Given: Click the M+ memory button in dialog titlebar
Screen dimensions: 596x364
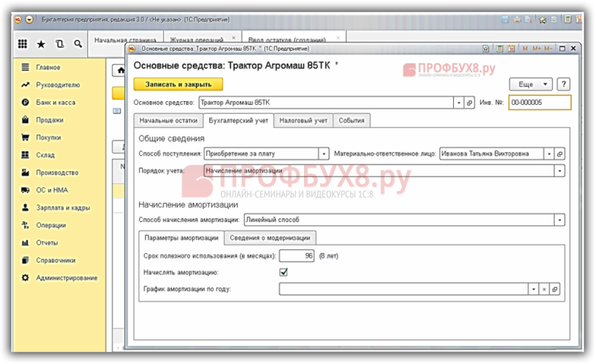Looking at the screenshot, I should point(536,48).
